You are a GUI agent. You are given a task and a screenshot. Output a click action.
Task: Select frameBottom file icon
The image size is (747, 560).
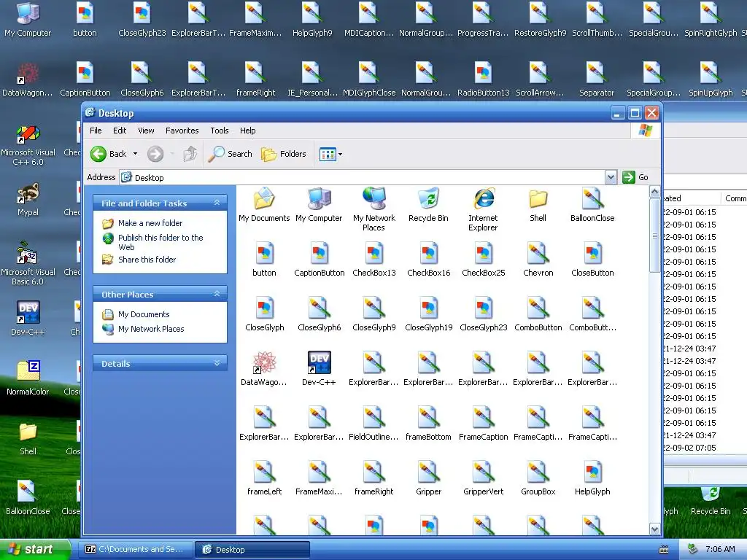[x=428, y=424]
